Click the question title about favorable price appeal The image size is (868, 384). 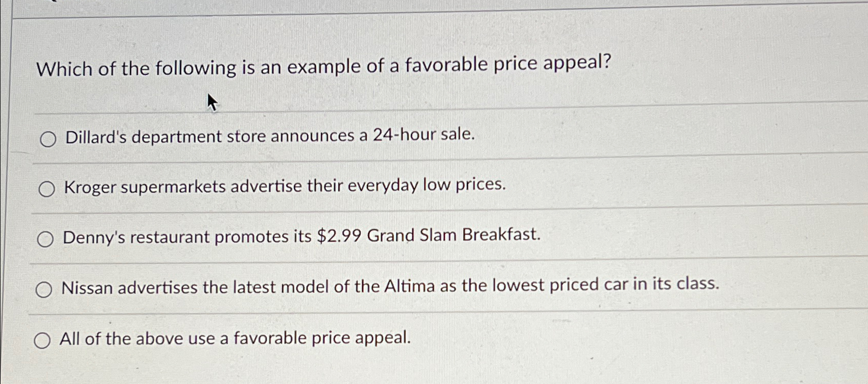point(322,65)
